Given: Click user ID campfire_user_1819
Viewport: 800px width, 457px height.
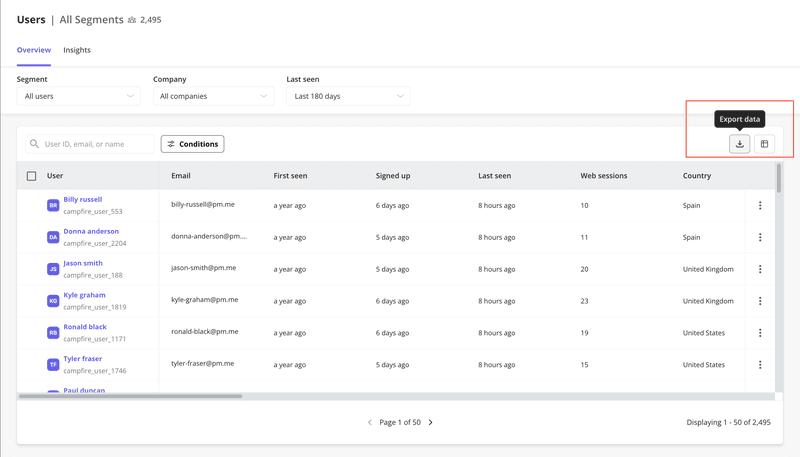Looking at the screenshot, I should (95, 307).
